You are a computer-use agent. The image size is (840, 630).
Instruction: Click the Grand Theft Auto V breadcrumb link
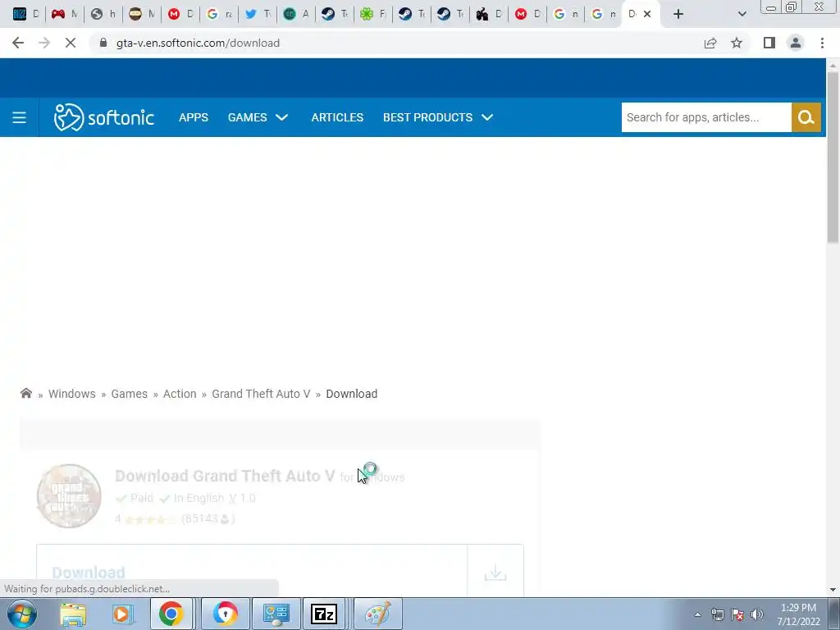(261, 394)
